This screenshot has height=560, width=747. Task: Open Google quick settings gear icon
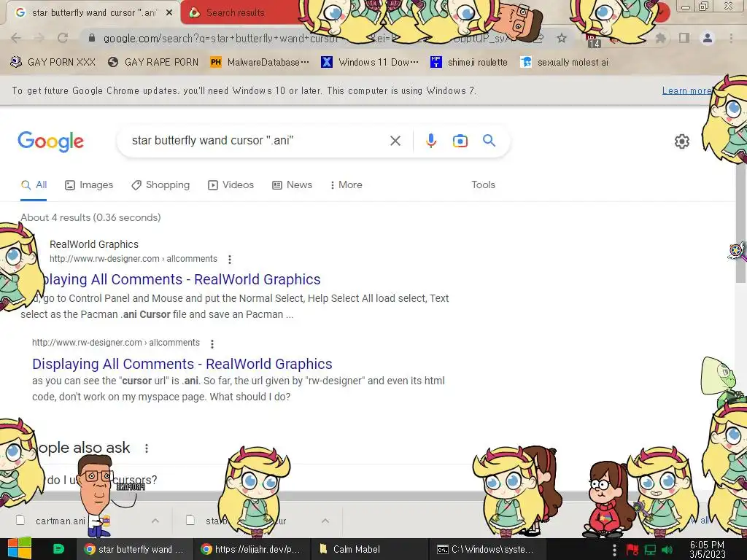pyautogui.click(x=682, y=141)
